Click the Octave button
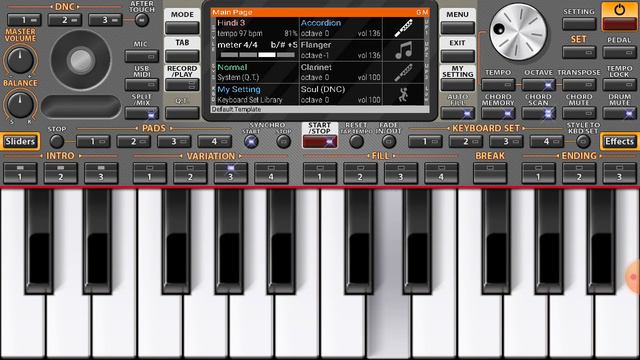 [x=538, y=85]
